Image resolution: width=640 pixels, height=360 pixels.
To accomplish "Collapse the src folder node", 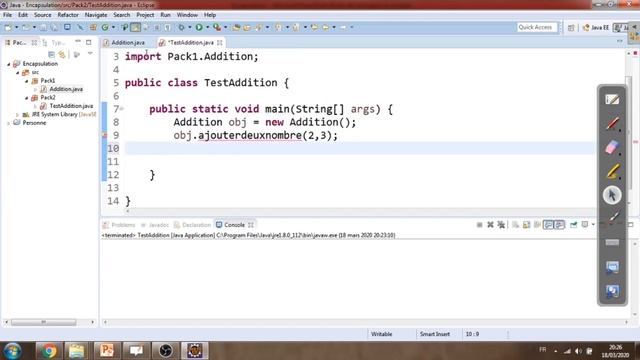I will 18,73.
